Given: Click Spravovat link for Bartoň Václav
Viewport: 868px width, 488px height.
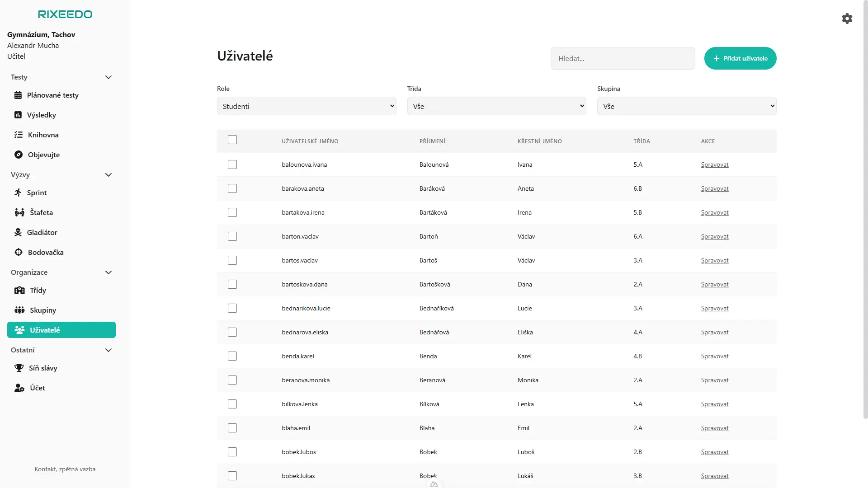Looking at the screenshot, I should (714, 237).
